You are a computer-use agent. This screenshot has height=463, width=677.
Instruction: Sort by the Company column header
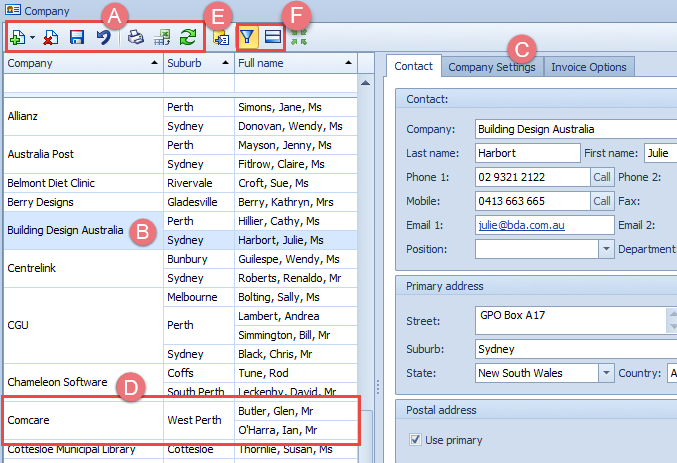(83, 63)
